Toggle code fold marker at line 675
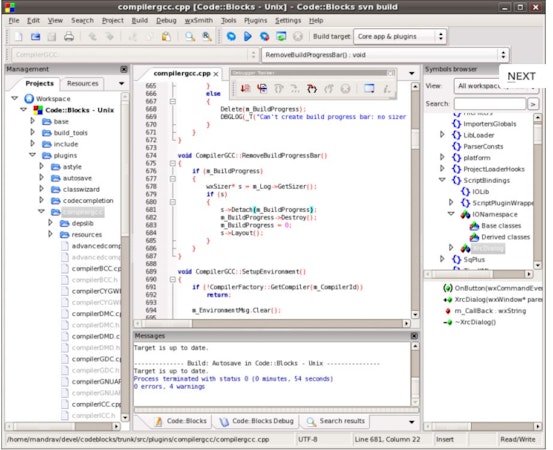553x450 pixels. click(x=172, y=163)
